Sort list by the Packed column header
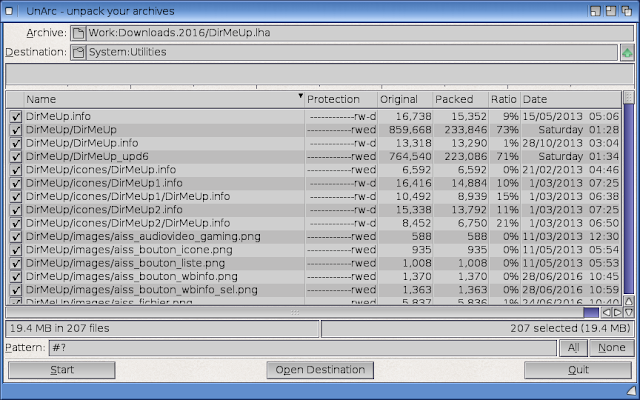 pyautogui.click(x=459, y=99)
